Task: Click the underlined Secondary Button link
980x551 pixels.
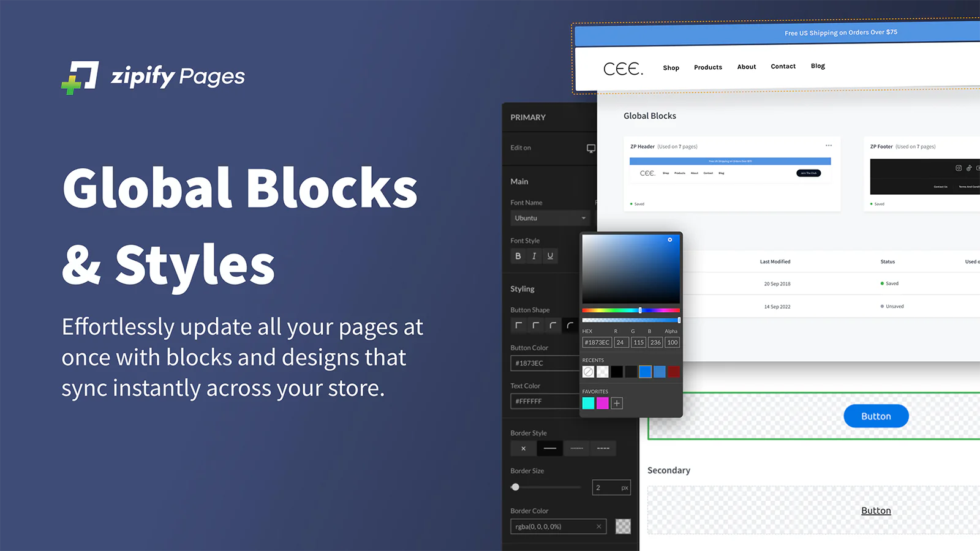Action: click(876, 511)
